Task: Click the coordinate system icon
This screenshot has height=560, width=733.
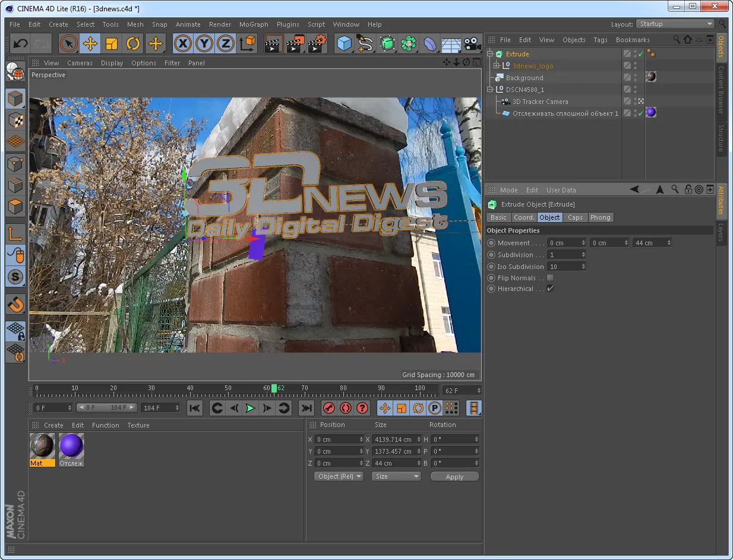Action: 247,43
